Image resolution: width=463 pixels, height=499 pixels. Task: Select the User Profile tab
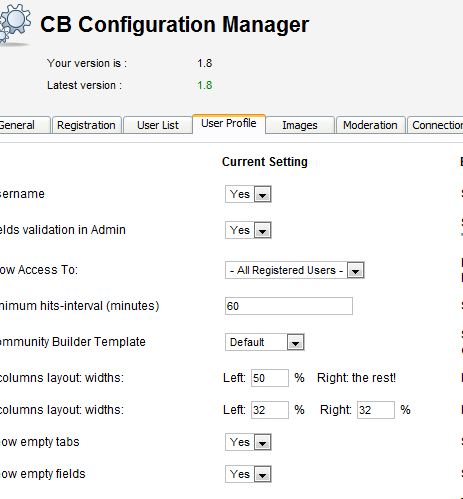tap(229, 124)
